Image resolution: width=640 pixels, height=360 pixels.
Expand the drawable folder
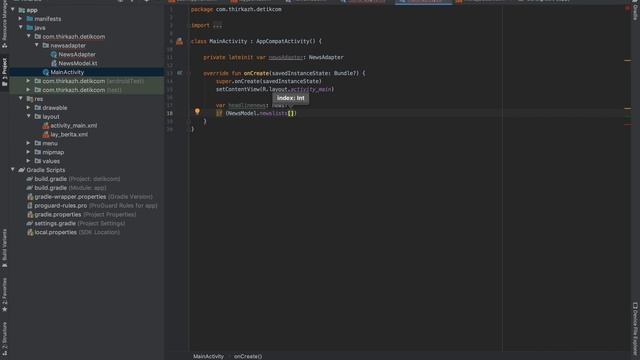[29, 108]
